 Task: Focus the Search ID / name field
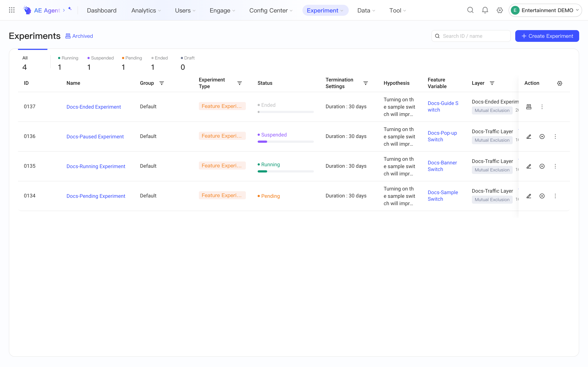[x=471, y=36]
